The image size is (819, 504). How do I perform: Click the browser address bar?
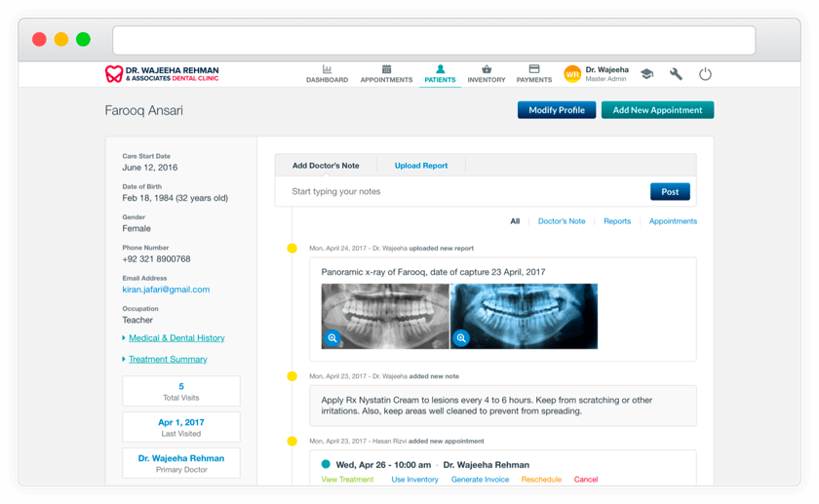(x=434, y=40)
